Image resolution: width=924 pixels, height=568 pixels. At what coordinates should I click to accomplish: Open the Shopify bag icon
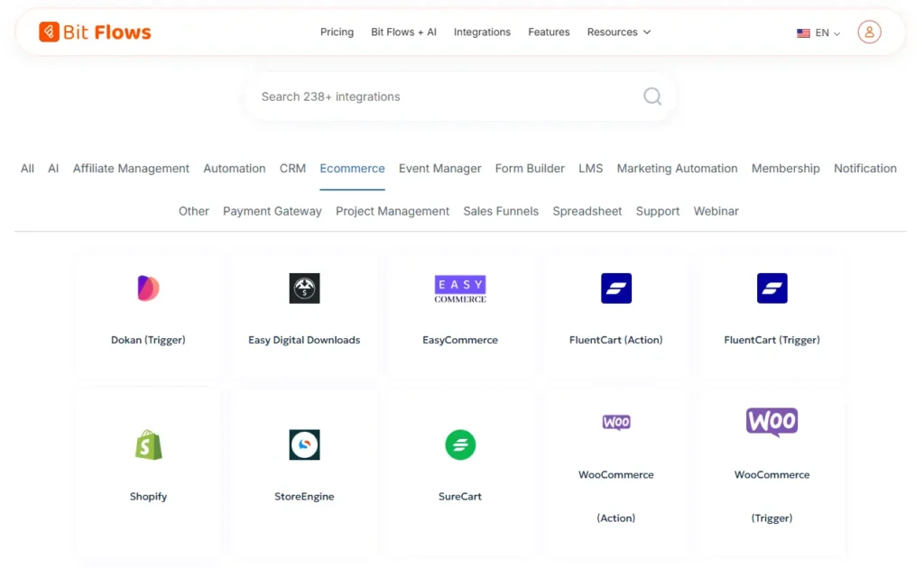[149, 444]
